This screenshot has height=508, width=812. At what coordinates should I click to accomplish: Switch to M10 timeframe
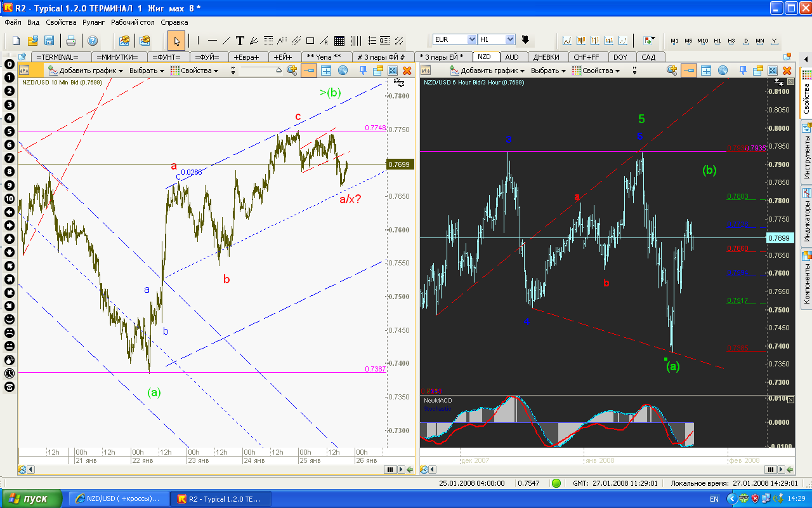tap(703, 41)
